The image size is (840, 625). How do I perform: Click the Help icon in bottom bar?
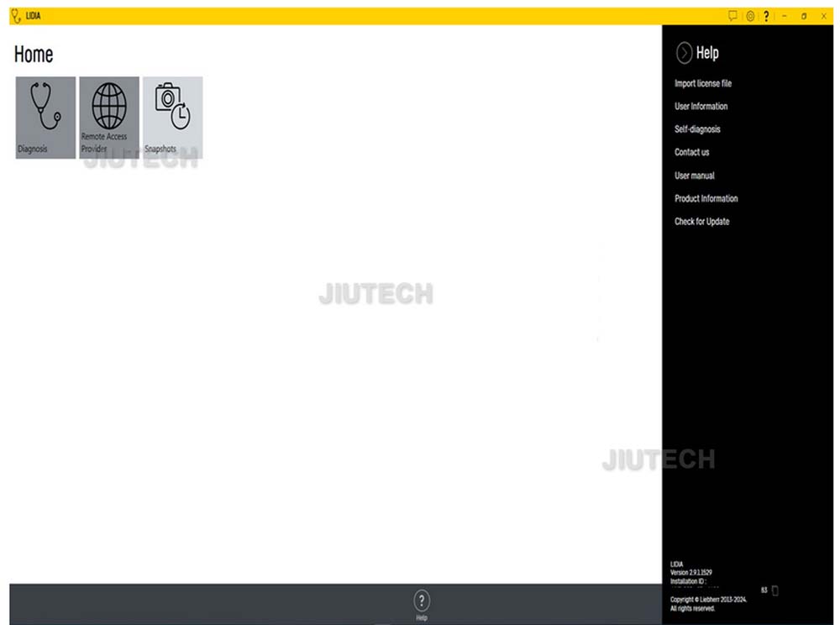422,601
